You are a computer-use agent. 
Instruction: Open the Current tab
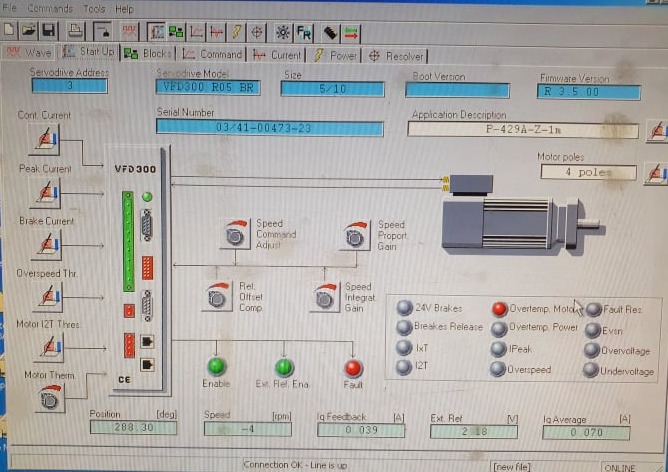tap(276, 55)
